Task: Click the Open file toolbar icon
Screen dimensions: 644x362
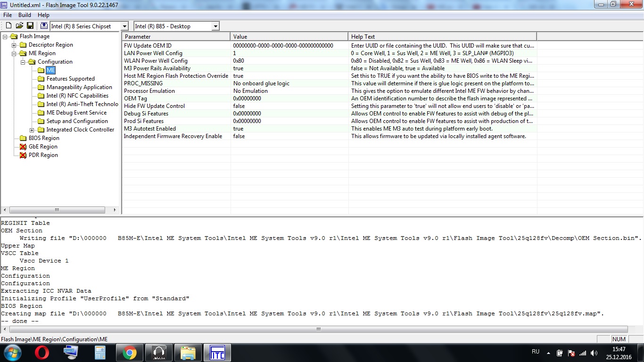Action: (19, 26)
